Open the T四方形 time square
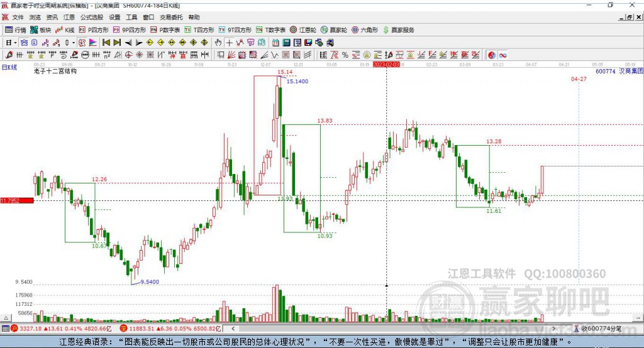This screenshot has height=348, width=644. pyautogui.click(x=199, y=30)
